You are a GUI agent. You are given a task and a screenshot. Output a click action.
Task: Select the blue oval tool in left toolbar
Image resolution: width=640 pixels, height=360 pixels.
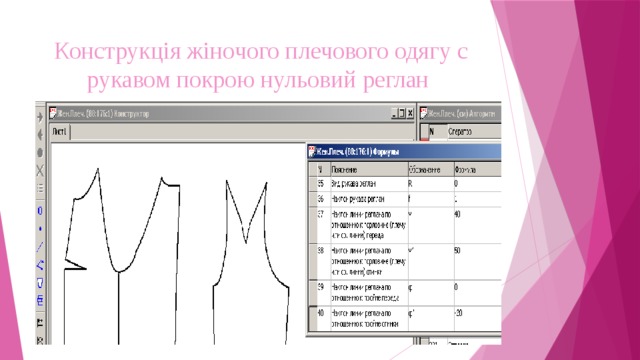point(40,211)
